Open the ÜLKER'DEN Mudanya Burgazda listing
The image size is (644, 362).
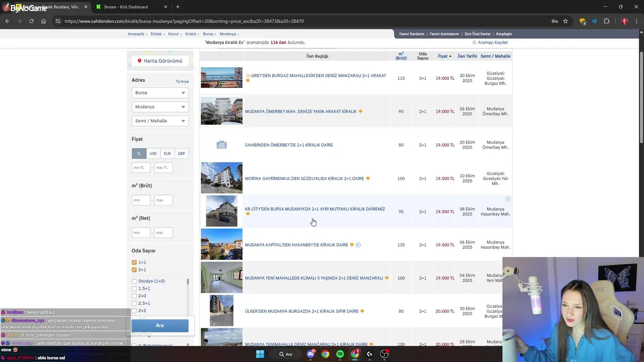coord(302,311)
